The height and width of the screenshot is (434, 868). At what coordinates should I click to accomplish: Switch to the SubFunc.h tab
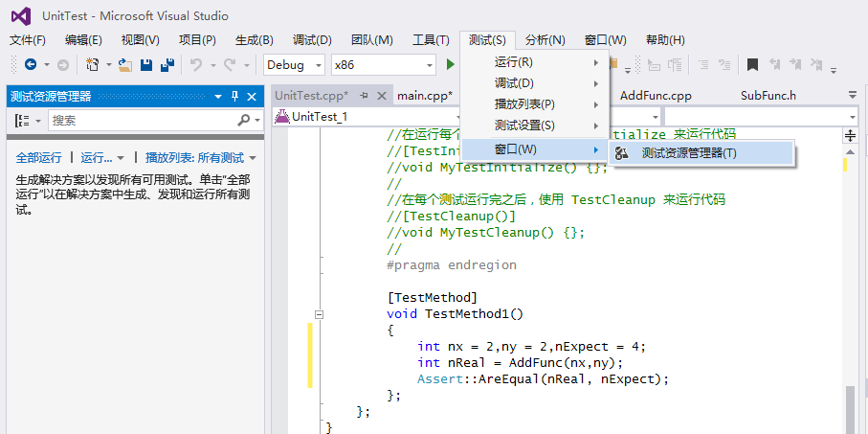(x=768, y=96)
